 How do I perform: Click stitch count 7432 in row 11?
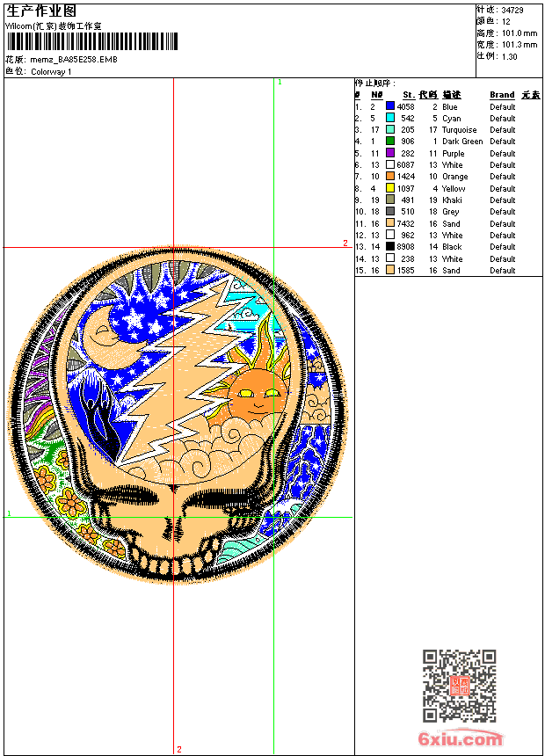click(x=405, y=223)
